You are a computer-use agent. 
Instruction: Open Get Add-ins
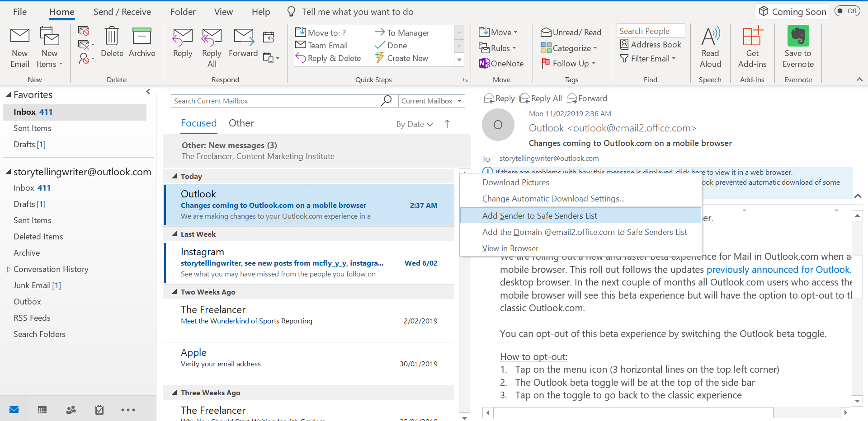coord(752,47)
